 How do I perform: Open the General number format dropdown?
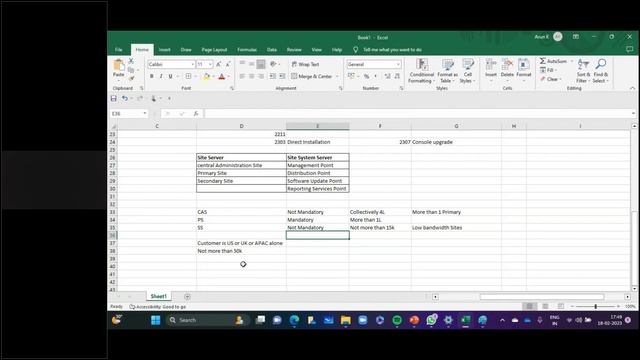coord(398,64)
